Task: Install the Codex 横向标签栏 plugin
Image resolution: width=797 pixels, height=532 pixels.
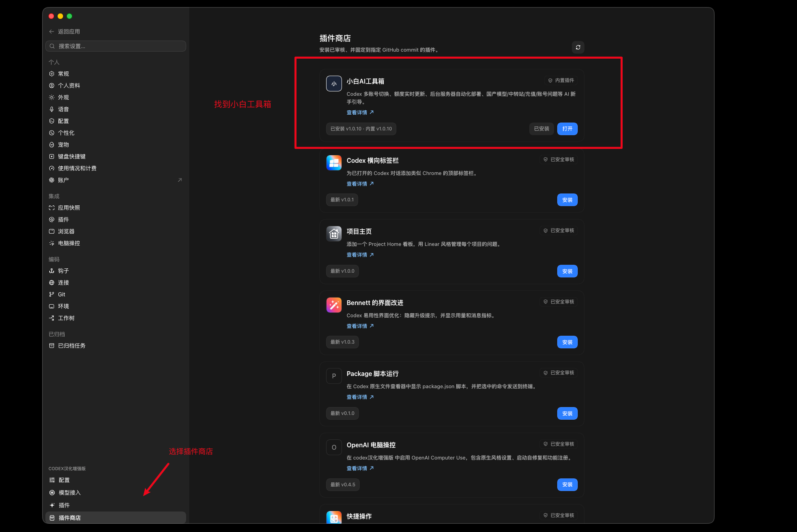Action: pos(567,200)
